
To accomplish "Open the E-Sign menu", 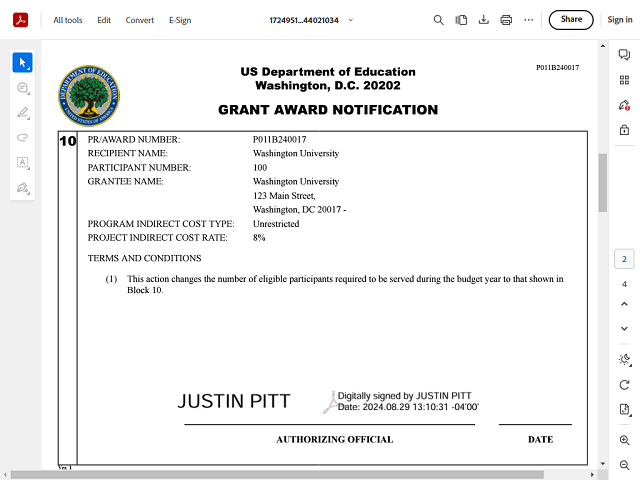I will 180,20.
